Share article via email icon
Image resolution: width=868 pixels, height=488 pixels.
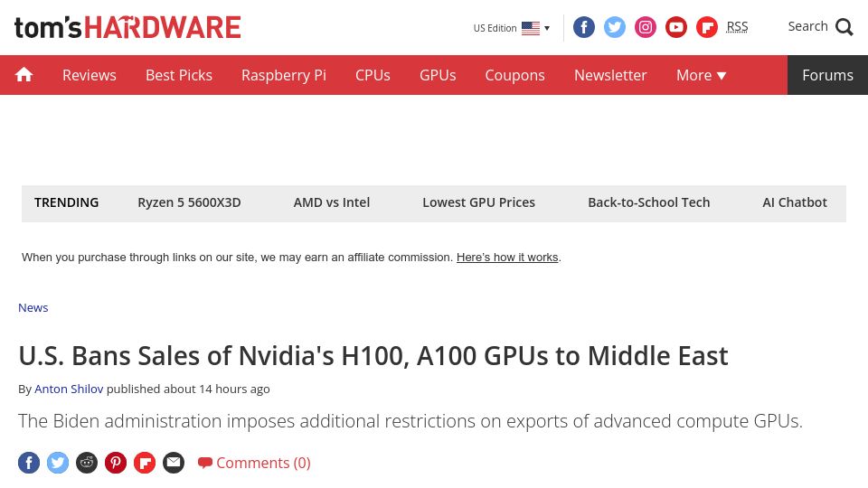pyautogui.click(x=174, y=463)
